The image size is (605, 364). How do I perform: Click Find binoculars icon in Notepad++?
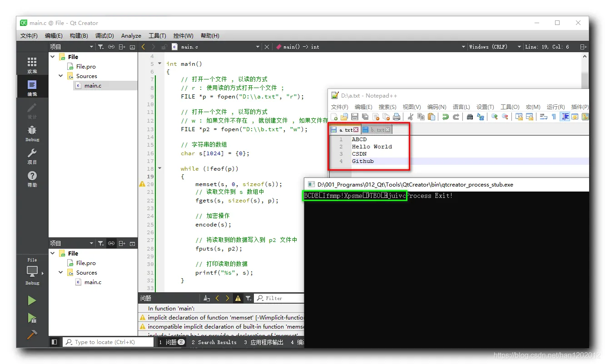coord(470,117)
